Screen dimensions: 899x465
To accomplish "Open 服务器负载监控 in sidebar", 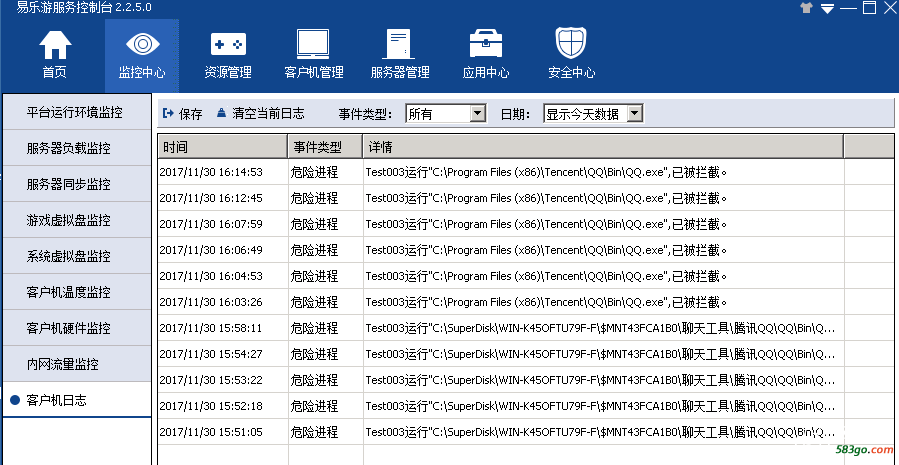I will tap(77, 149).
